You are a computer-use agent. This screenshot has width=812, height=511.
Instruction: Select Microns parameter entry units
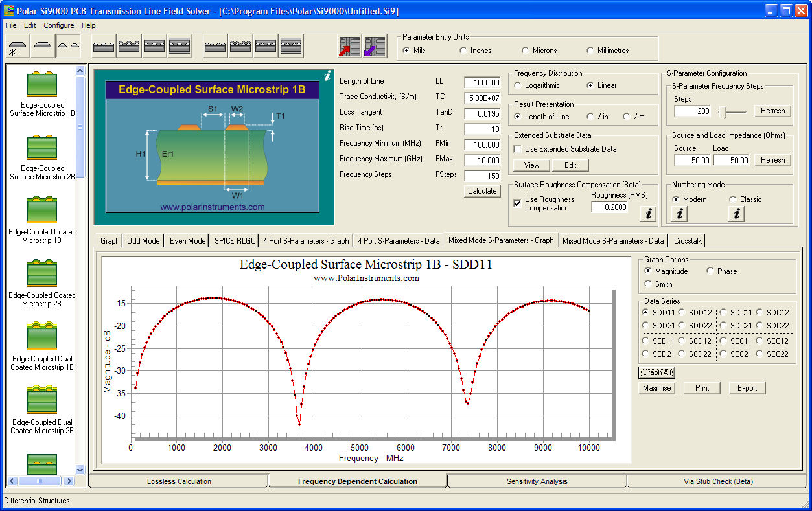tap(526, 51)
